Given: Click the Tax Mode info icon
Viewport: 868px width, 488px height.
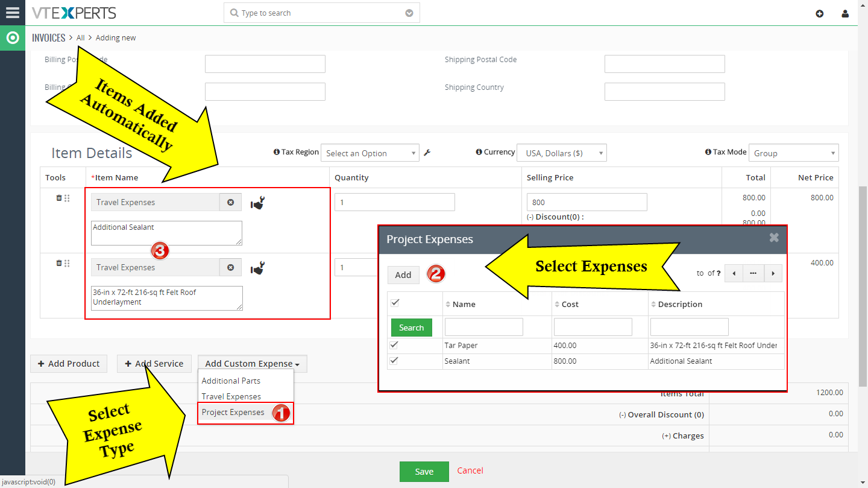Looking at the screenshot, I should pyautogui.click(x=708, y=152).
